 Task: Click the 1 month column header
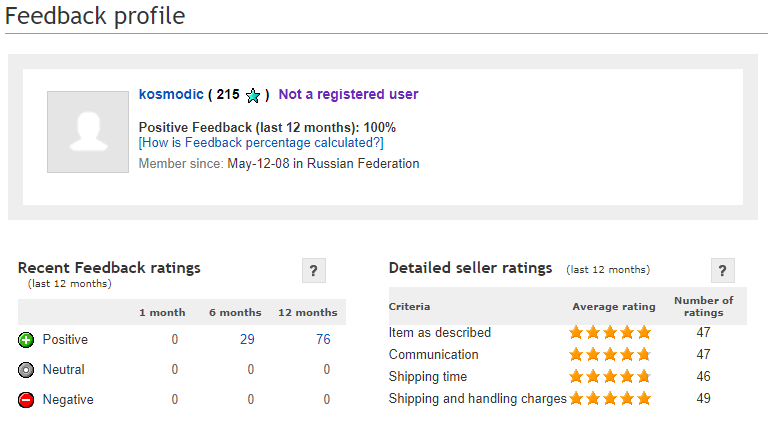(162, 312)
